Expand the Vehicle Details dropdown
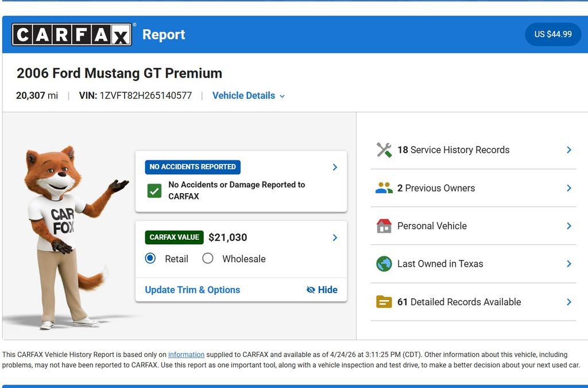The width and height of the screenshot is (588, 388). 249,96
